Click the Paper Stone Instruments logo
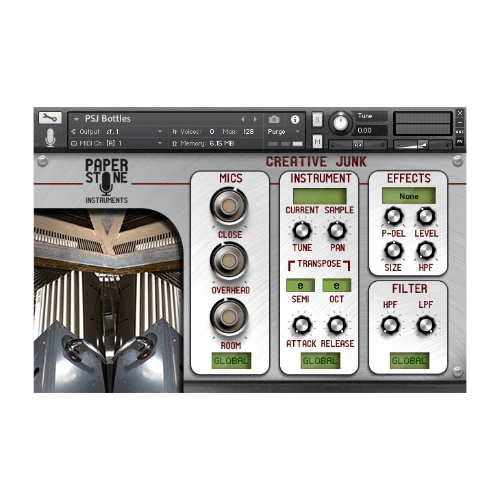This screenshot has height=500, width=500. point(107,181)
